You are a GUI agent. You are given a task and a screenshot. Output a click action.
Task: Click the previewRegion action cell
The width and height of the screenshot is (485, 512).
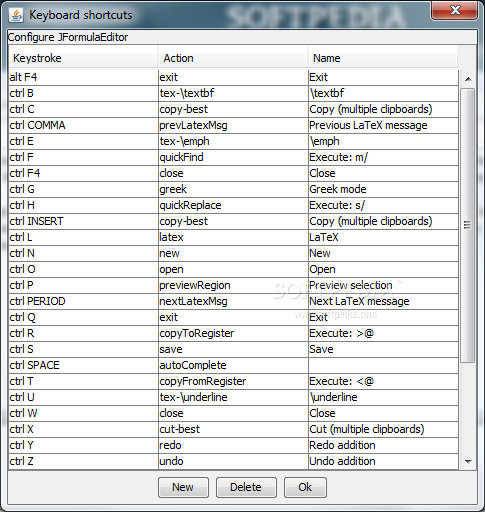click(233, 285)
